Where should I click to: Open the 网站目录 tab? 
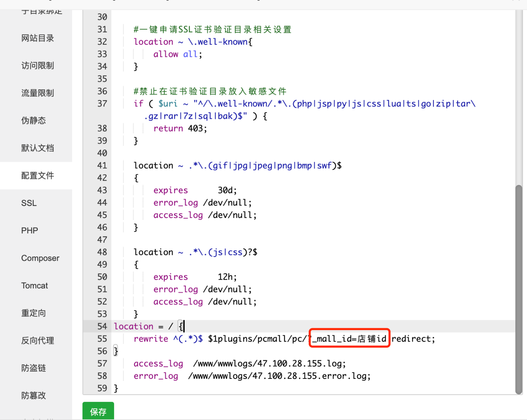click(37, 38)
